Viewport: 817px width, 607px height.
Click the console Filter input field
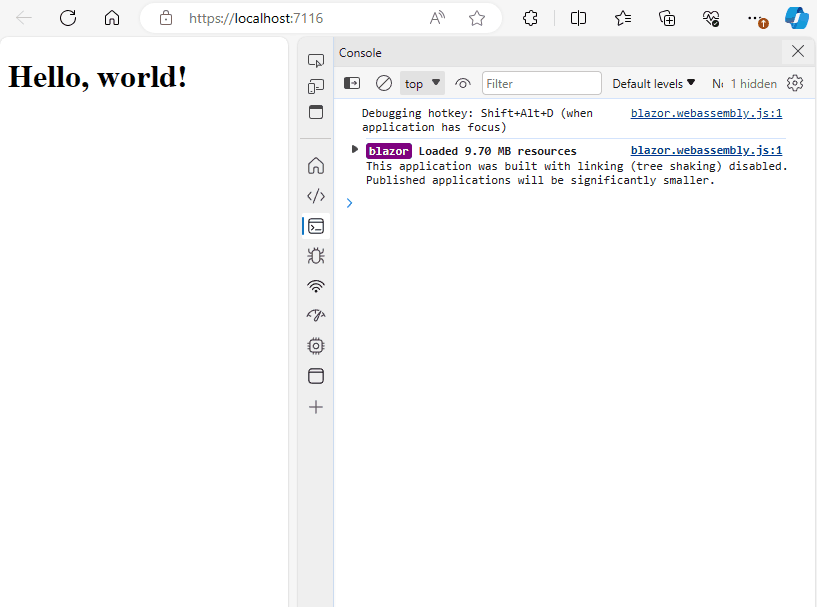[x=541, y=84]
